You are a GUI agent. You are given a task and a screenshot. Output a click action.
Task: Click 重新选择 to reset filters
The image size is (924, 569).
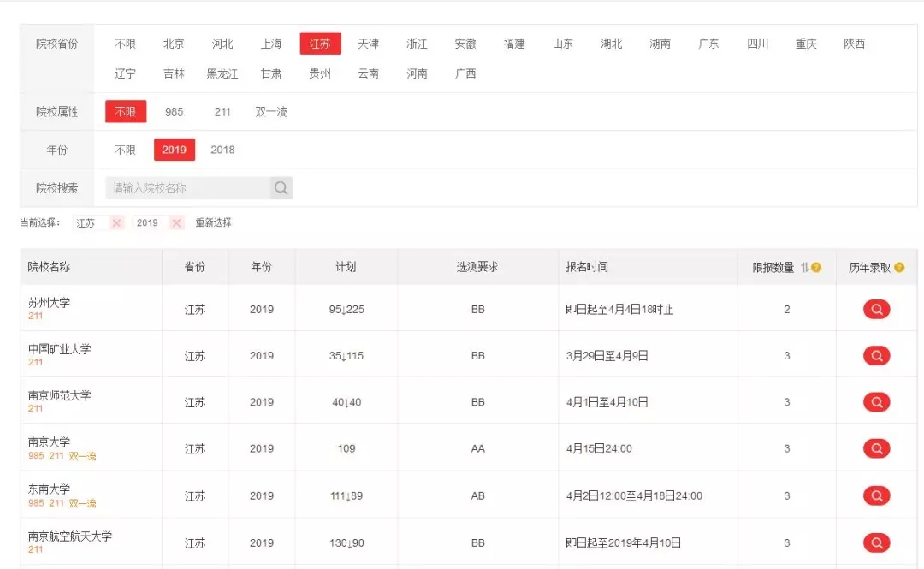(x=213, y=222)
